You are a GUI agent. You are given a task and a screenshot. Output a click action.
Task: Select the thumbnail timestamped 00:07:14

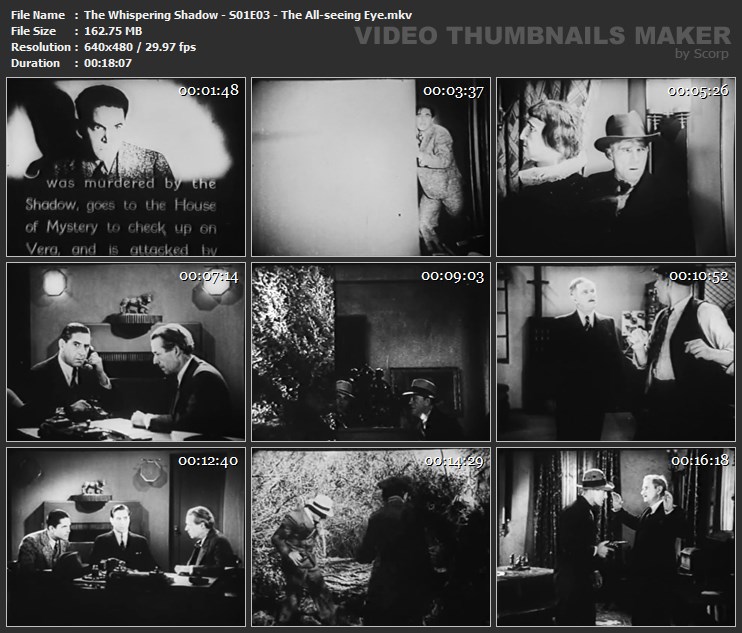click(x=126, y=352)
